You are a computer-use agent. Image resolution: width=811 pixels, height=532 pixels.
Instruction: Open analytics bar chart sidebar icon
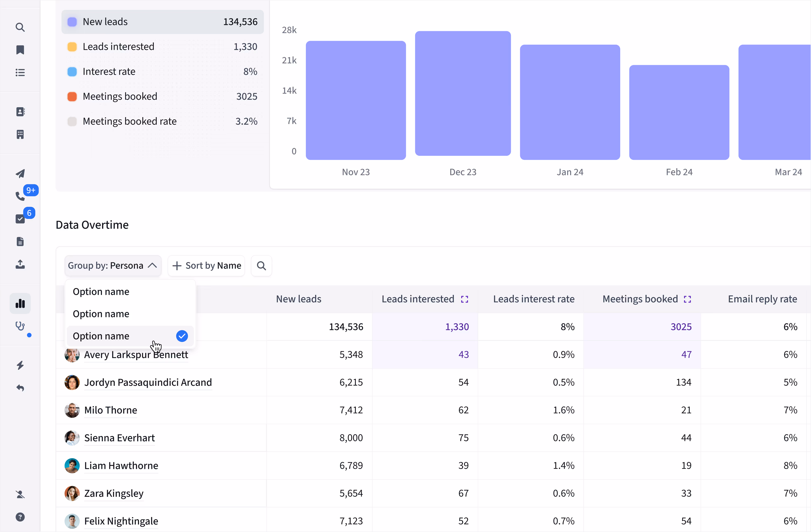20,304
